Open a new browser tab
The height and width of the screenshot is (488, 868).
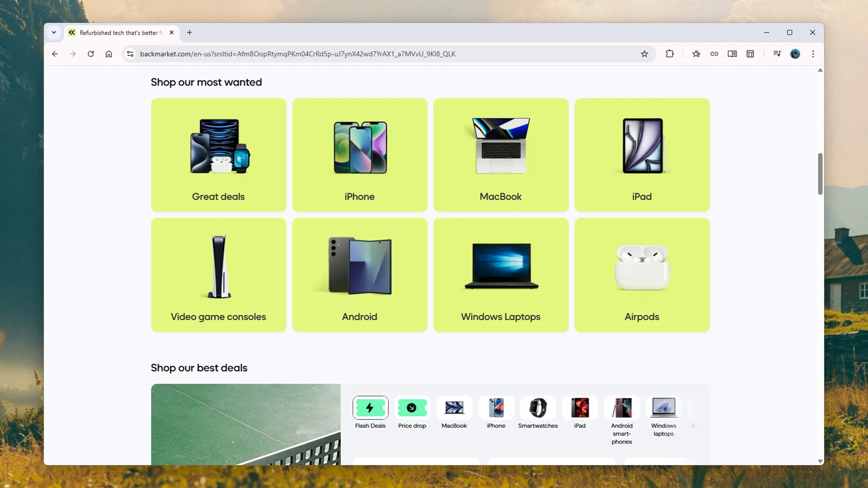[190, 33]
